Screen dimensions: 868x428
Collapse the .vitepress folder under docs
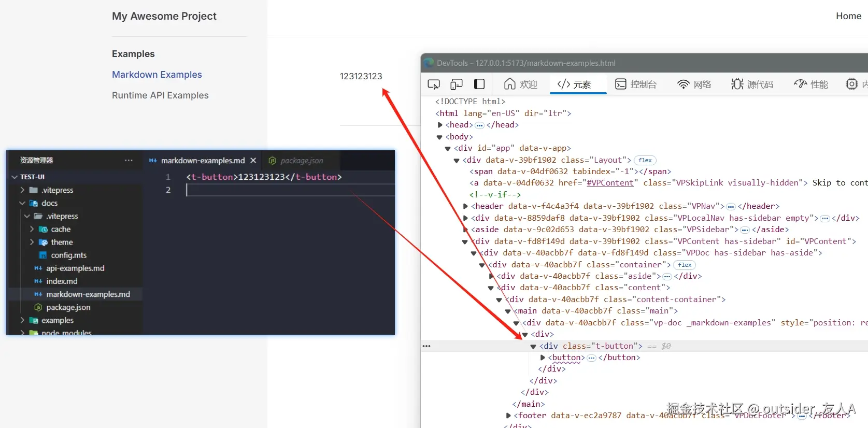click(27, 216)
